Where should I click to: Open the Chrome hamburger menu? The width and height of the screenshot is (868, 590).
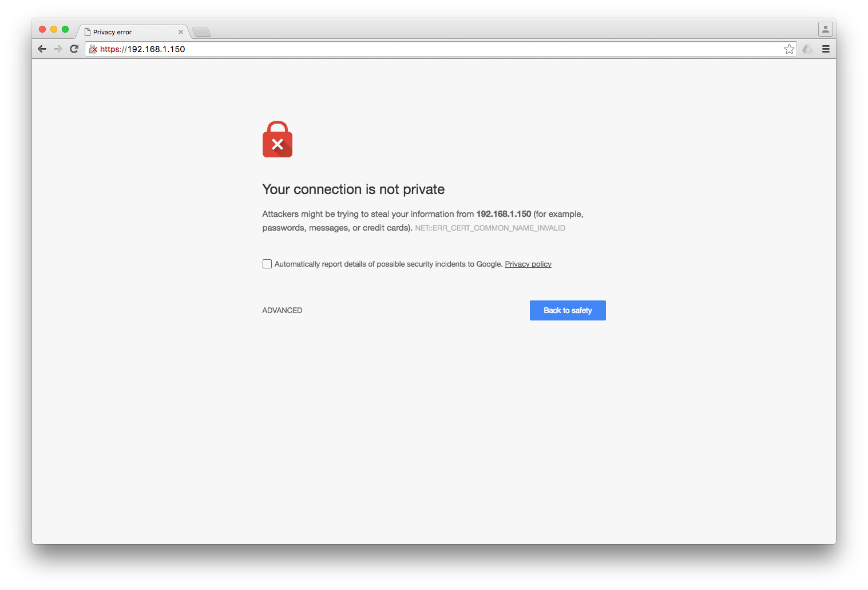coord(826,49)
